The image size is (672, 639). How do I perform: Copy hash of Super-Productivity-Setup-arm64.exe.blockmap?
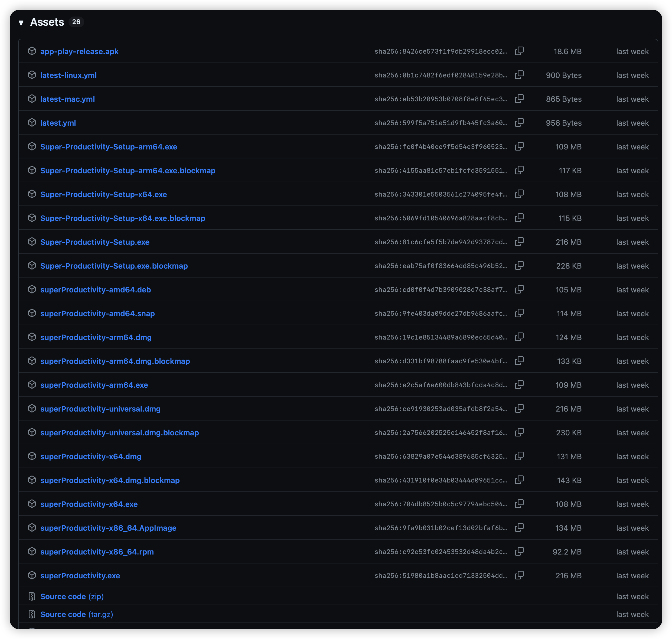[x=519, y=170]
